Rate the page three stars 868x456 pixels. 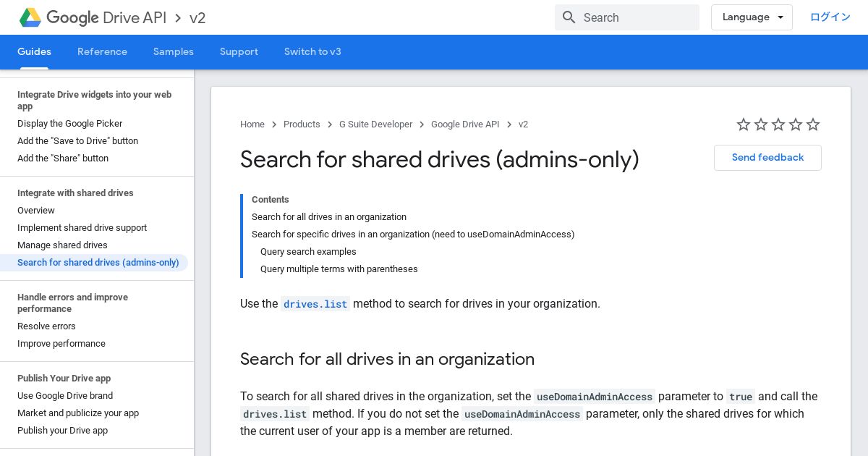(x=778, y=124)
